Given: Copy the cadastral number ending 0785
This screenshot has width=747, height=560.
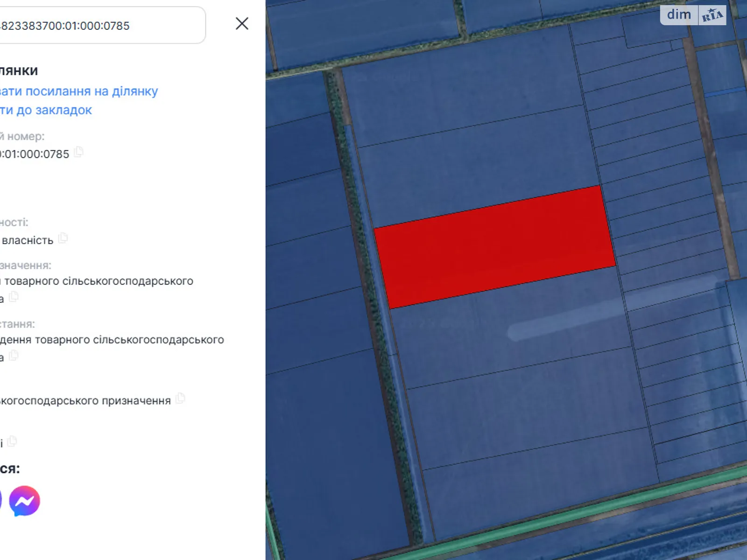Looking at the screenshot, I should 79,152.
